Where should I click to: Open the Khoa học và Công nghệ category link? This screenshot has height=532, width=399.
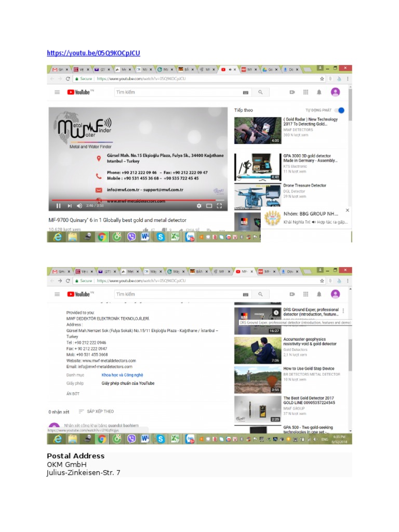pos(122,375)
